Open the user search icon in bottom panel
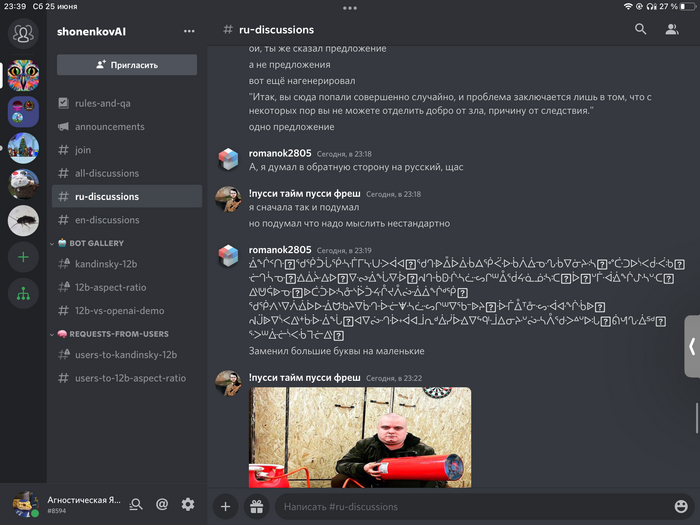 (x=136, y=504)
